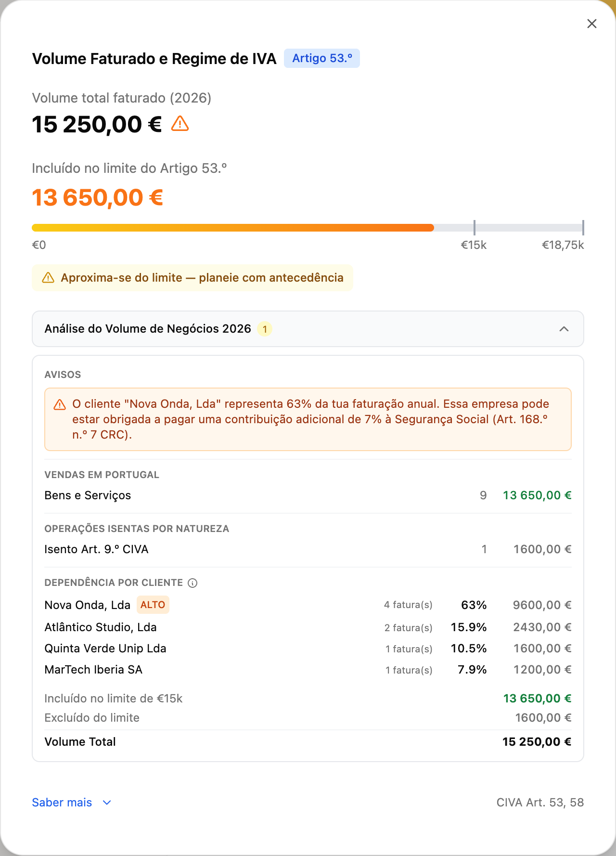
Task: Click the CIVA Art. 53, 58 reference
Action: tap(540, 803)
